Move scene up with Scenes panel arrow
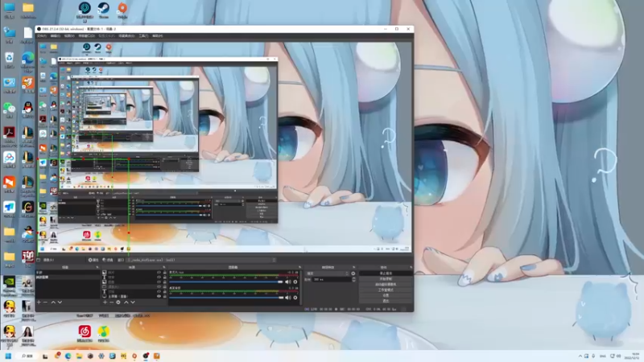The width and height of the screenshot is (644, 362). [53, 302]
